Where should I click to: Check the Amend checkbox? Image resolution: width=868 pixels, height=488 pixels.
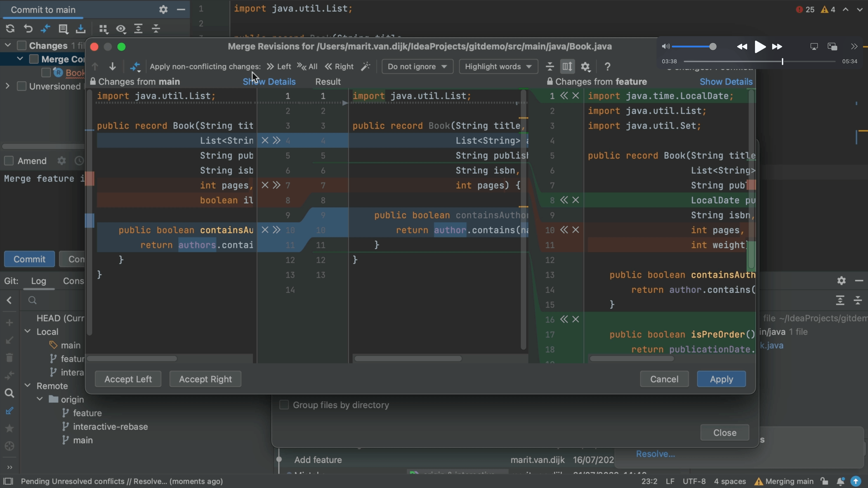[9, 161]
